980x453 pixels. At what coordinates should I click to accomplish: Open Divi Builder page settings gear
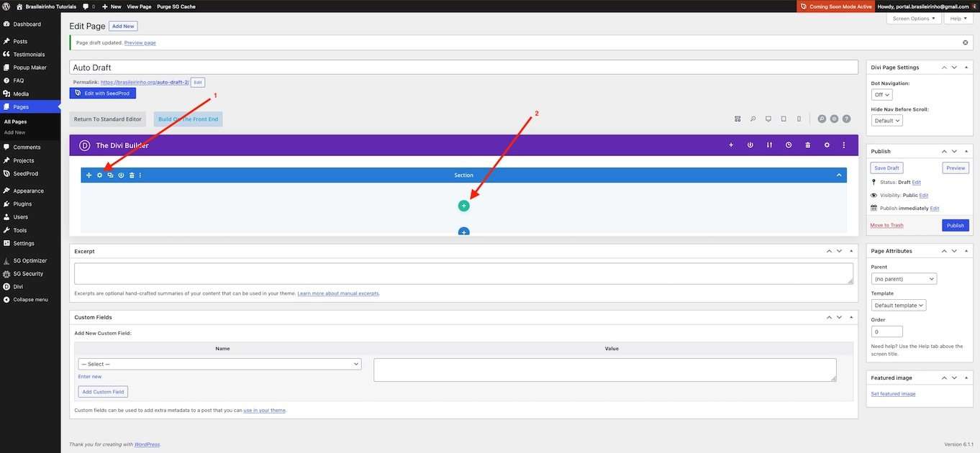click(x=827, y=145)
